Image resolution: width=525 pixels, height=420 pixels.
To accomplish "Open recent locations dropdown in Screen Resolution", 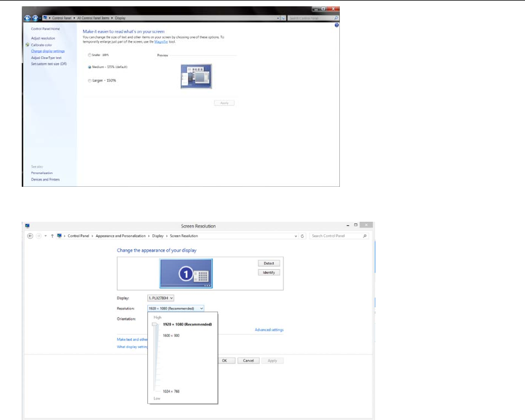I will pyautogui.click(x=45, y=236).
